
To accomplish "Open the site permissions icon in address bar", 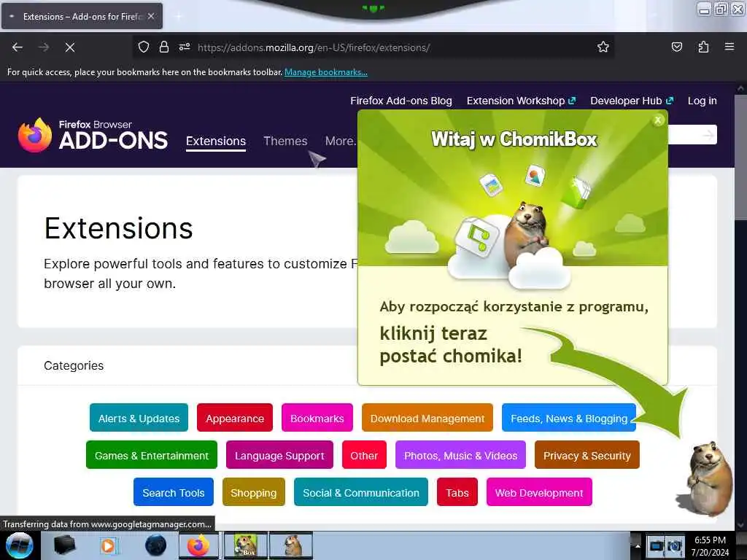I will pos(185,47).
